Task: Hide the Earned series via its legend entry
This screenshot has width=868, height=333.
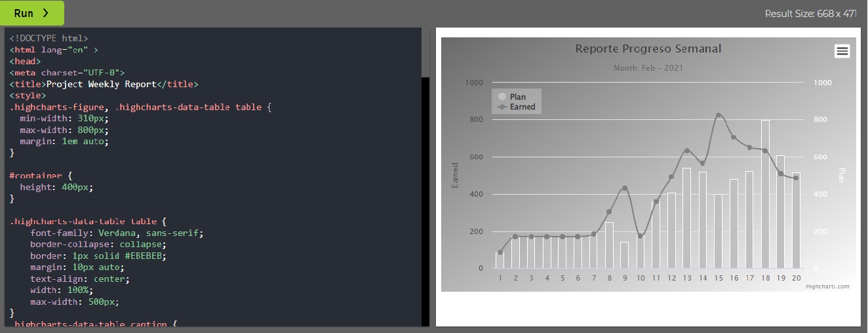Action: 522,107
